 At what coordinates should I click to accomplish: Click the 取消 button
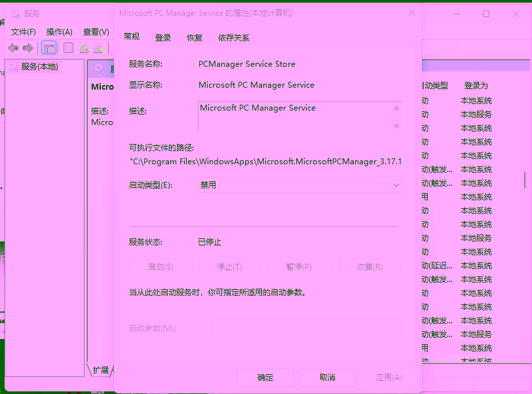(x=327, y=377)
